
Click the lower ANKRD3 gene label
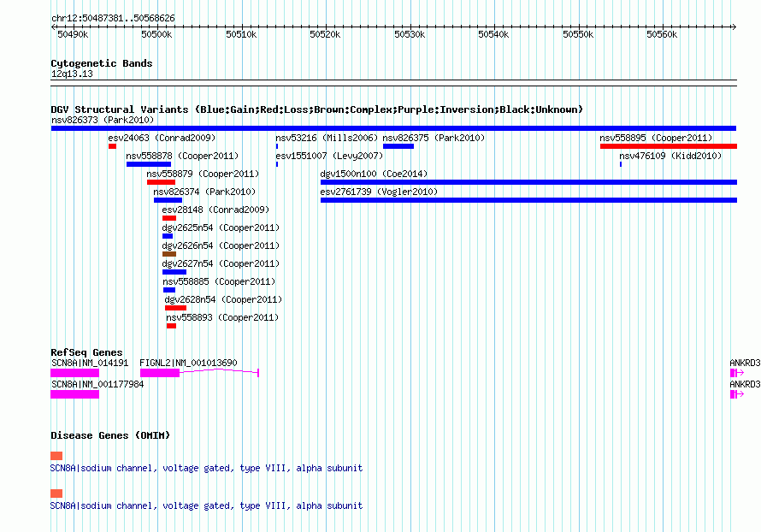pyautogui.click(x=745, y=384)
